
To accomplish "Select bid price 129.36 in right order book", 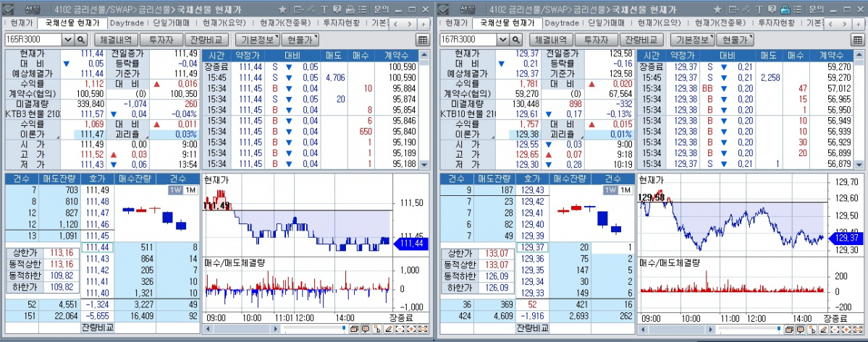I will [x=532, y=259].
